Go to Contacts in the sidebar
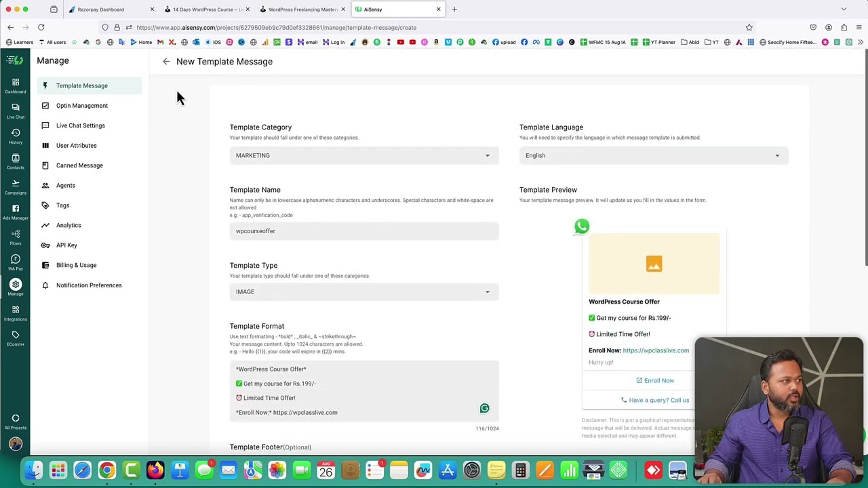 [x=15, y=161]
